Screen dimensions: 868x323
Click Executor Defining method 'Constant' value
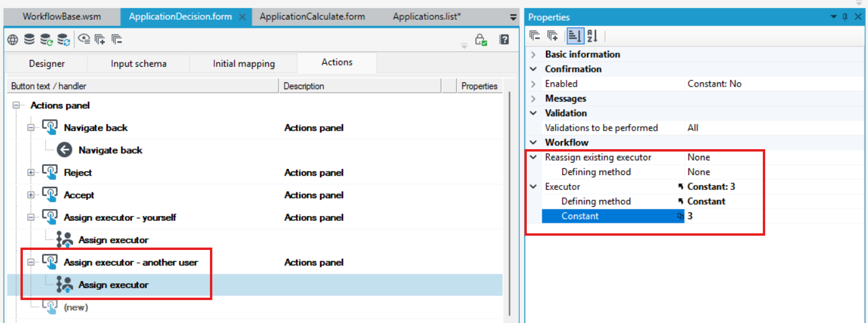tap(706, 201)
